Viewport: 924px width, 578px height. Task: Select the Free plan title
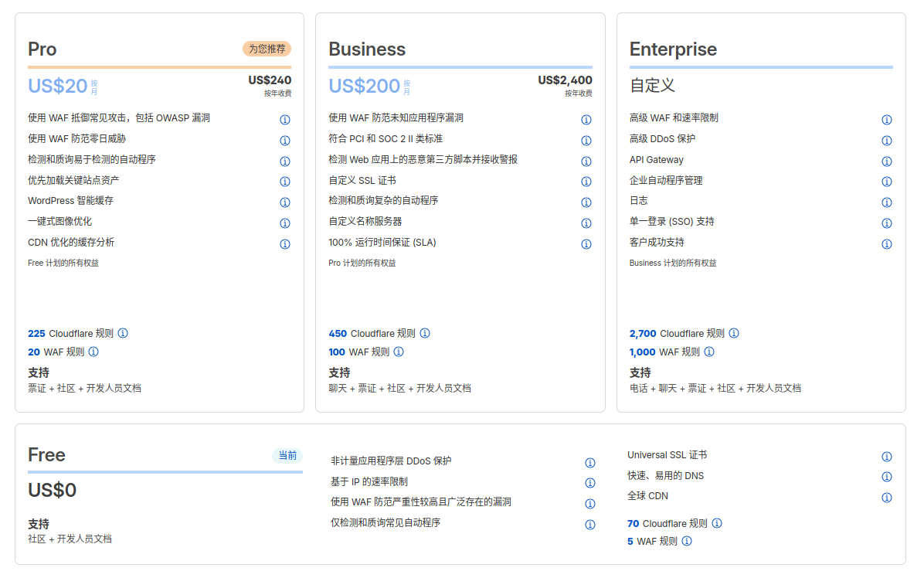point(46,455)
